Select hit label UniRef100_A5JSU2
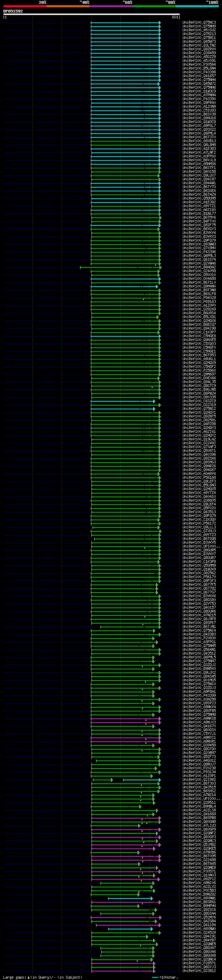Viewport: 222px width, 980px height. 199,30
